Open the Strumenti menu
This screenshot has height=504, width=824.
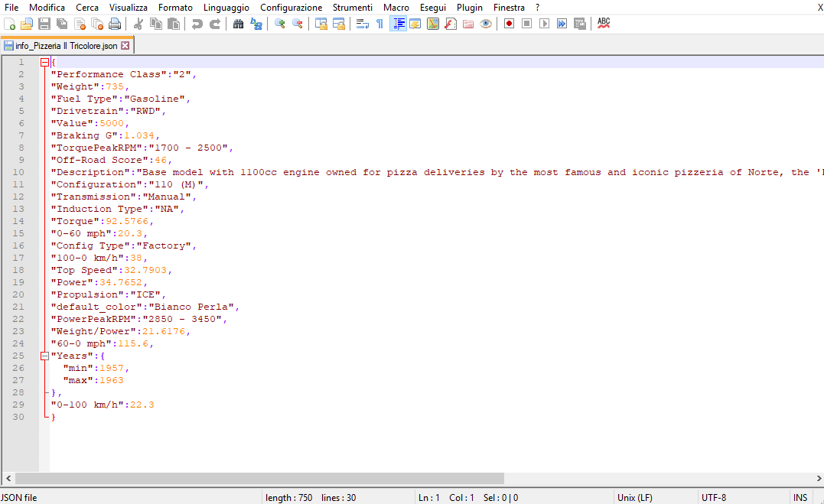353,8
